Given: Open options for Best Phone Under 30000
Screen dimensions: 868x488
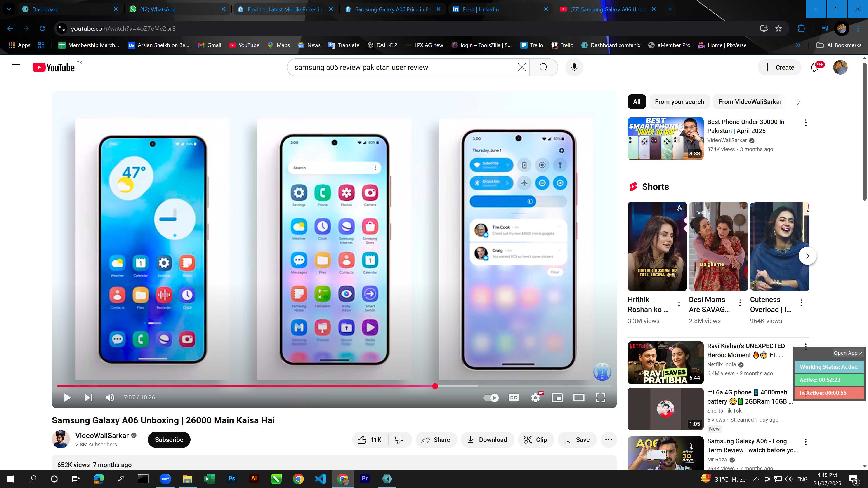Looking at the screenshot, I should point(806,123).
